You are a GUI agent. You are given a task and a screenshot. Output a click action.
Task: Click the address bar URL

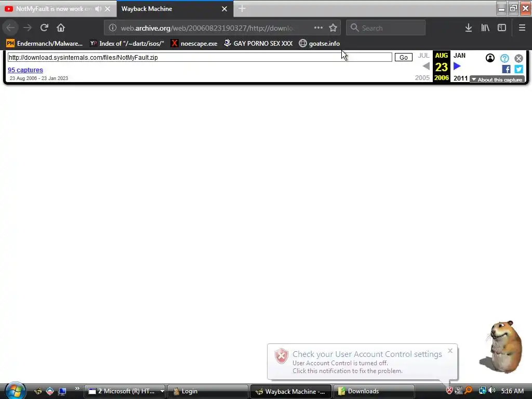tap(207, 28)
